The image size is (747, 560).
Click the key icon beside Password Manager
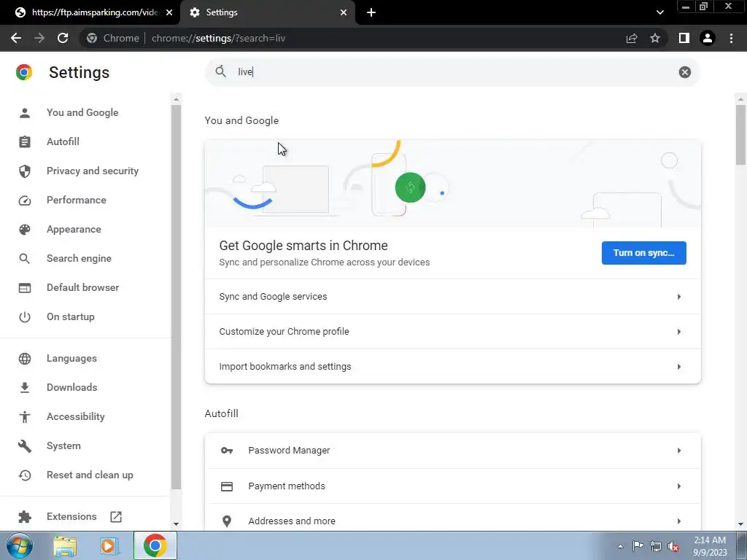coord(227,451)
